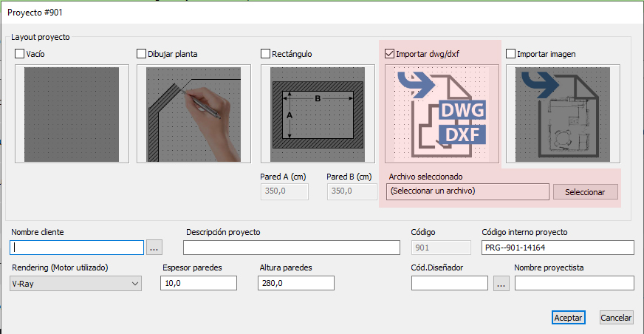Choose the hand-drawing floor plan thumbnail
This screenshot has width=644, height=334.
[193, 114]
